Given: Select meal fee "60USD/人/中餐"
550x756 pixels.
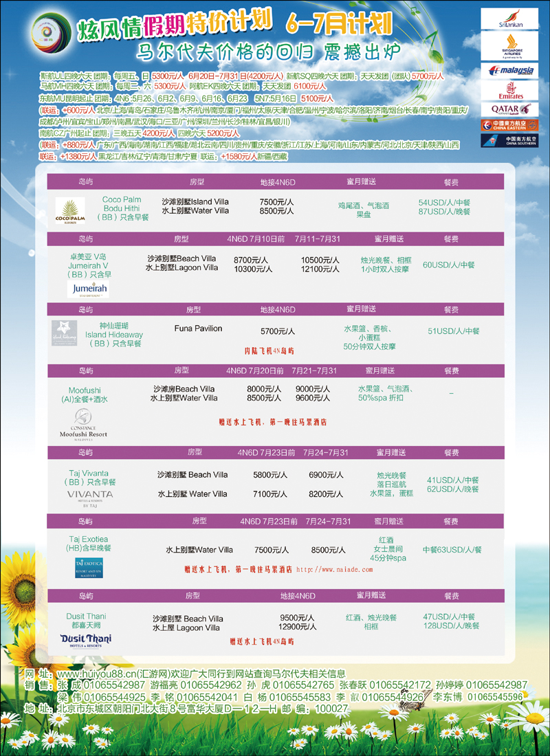Looking at the screenshot, I should coord(449,265).
